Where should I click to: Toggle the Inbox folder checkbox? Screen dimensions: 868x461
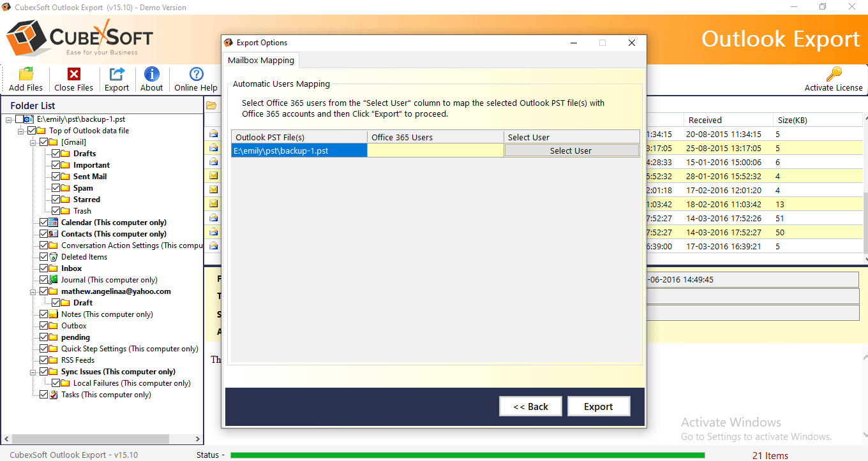pos(43,268)
